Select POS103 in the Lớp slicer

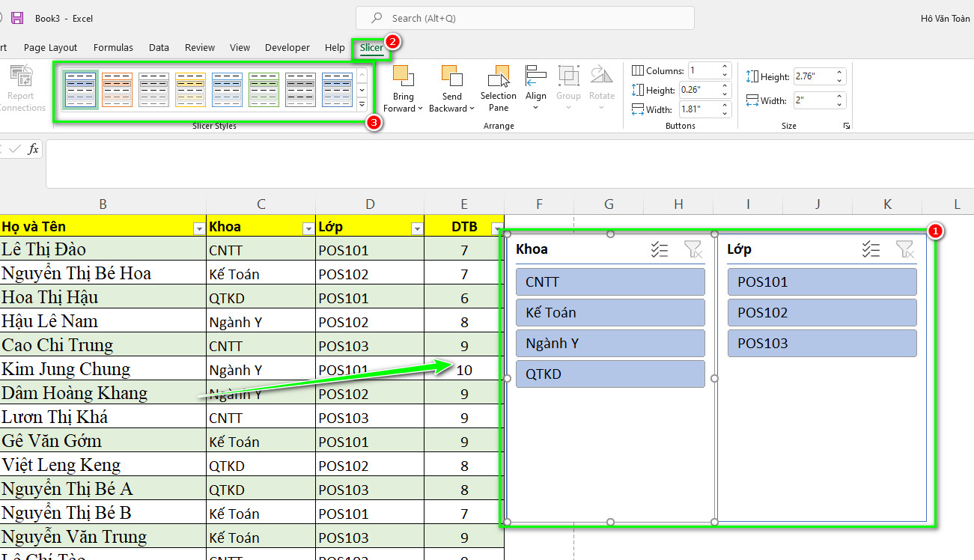point(822,343)
